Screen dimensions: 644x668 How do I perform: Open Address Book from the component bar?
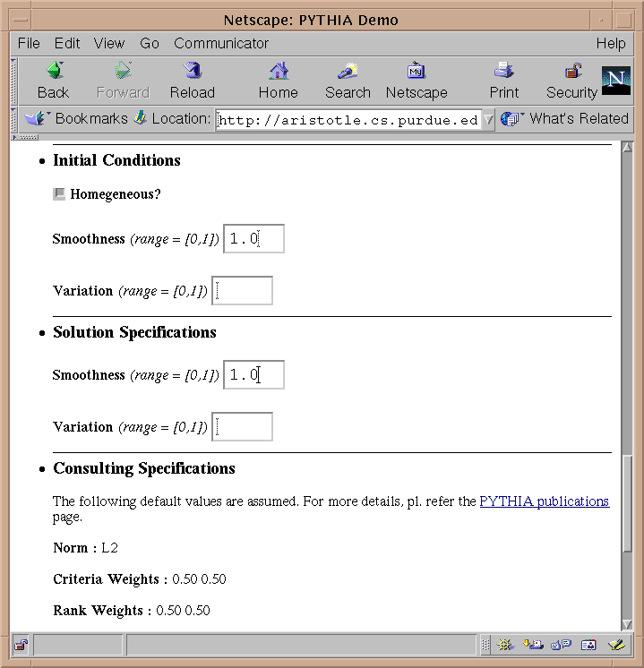click(x=588, y=645)
